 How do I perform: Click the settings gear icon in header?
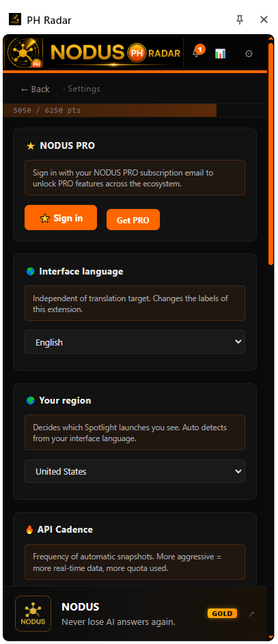249,53
